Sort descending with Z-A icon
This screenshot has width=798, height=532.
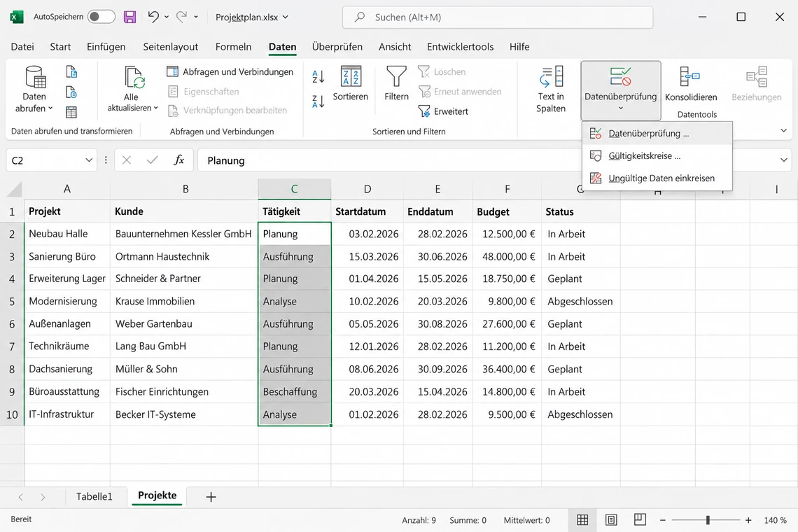point(318,101)
